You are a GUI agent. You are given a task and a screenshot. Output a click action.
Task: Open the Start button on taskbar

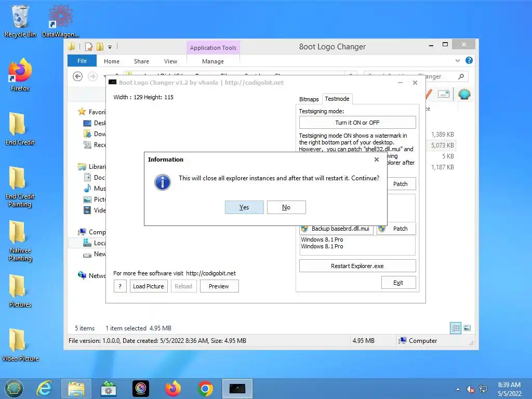point(14,389)
